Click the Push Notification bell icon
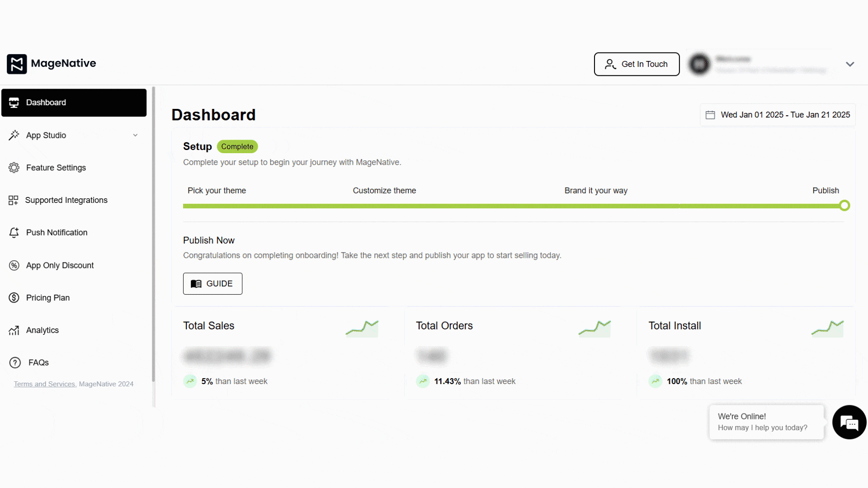 pyautogui.click(x=14, y=232)
